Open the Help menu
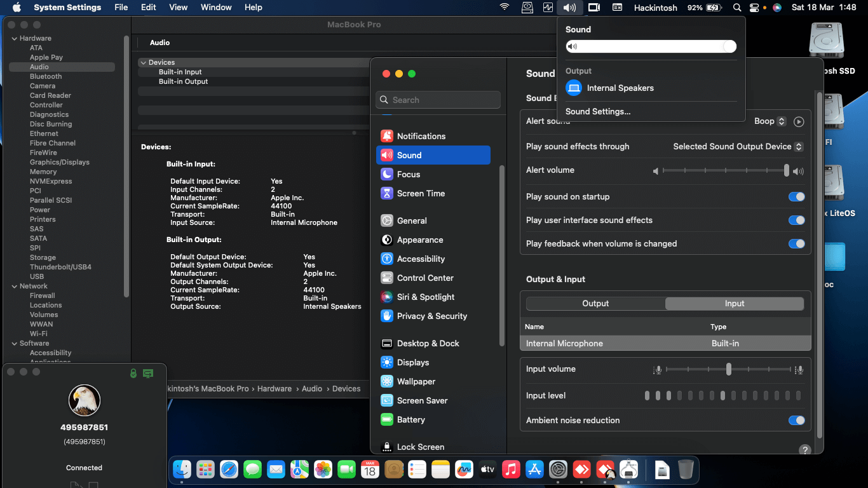This screenshot has width=868, height=488. 254,8
